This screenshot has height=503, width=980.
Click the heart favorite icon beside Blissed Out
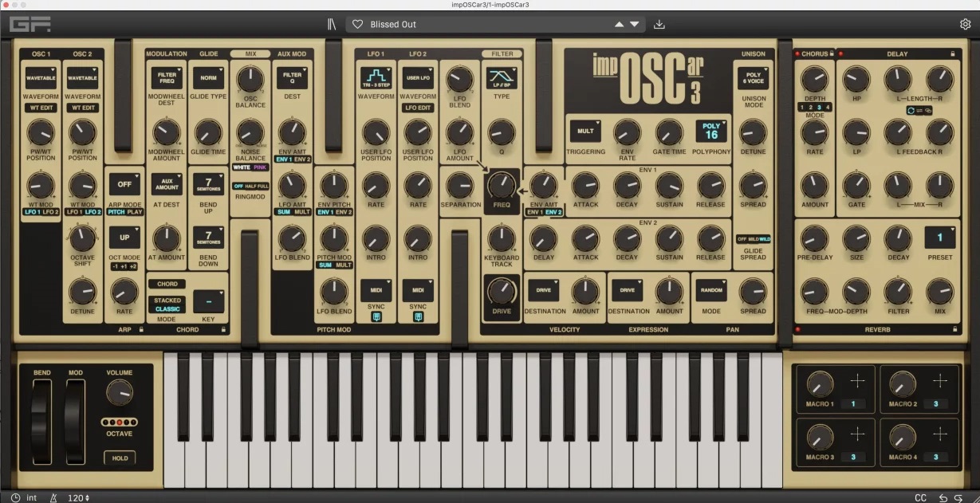[x=357, y=24]
